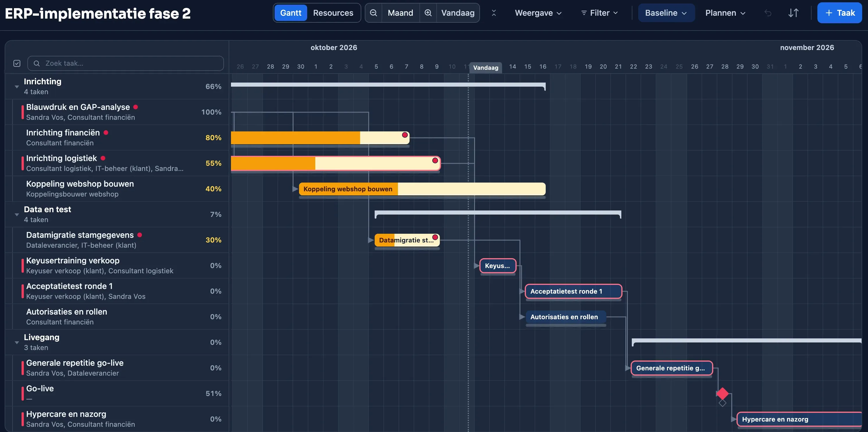Open the Filter dropdown

click(x=600, y=13)
